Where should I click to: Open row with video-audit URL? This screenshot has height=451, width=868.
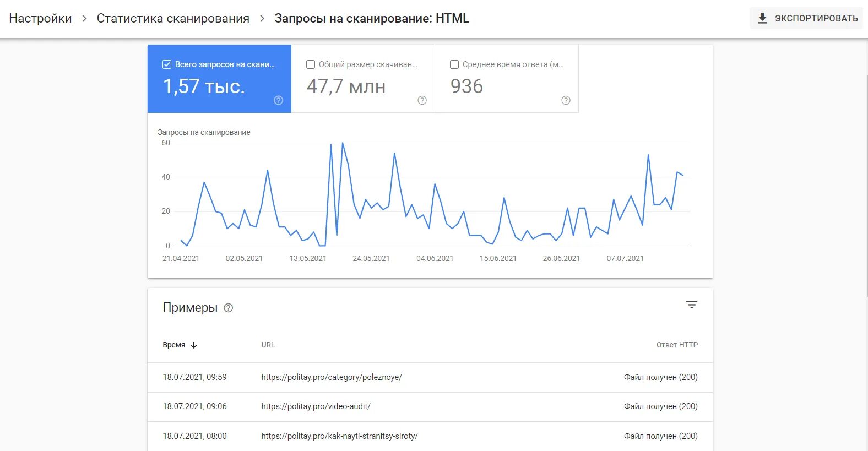coord(430,406)
